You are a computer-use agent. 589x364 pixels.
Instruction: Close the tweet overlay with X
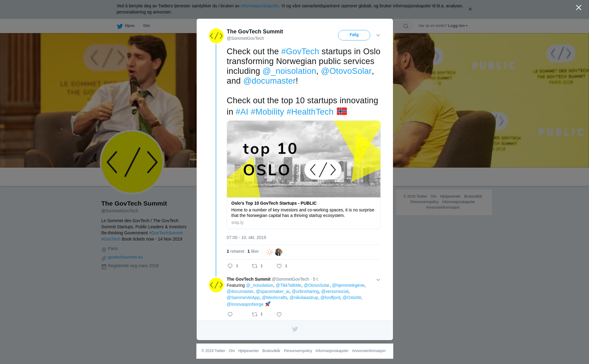click(x=579, y=7)
